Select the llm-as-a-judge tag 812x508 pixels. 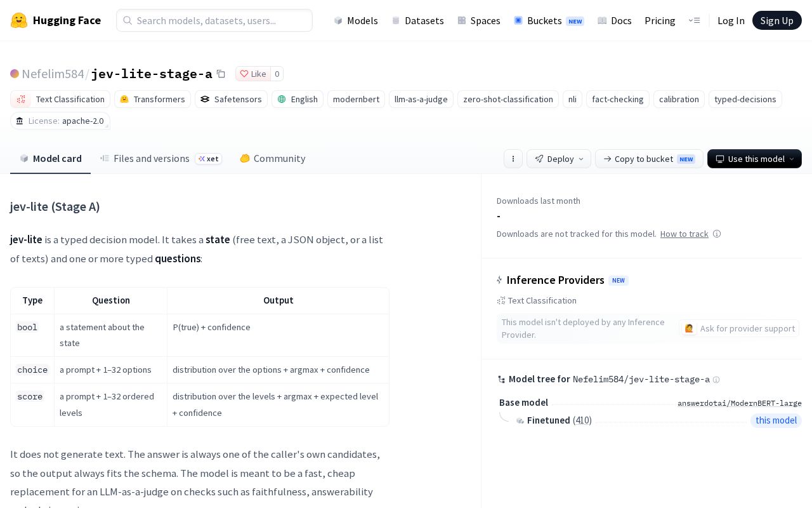pos(421,99)
